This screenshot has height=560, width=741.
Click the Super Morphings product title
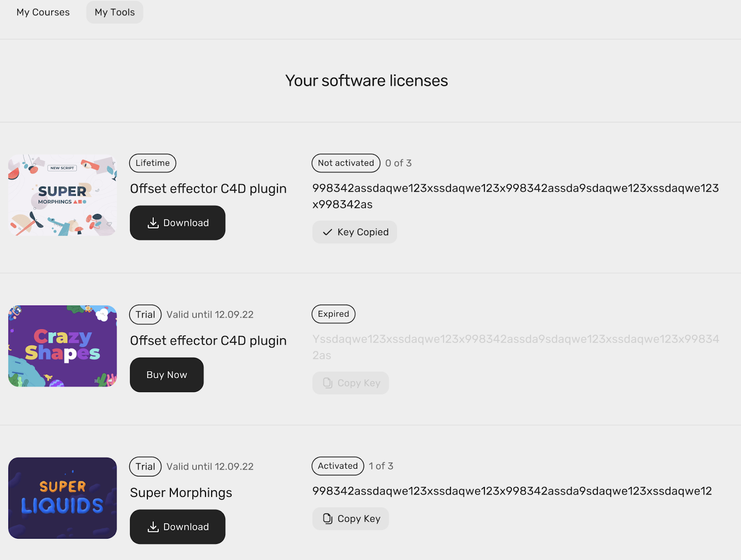click(181, 493)
